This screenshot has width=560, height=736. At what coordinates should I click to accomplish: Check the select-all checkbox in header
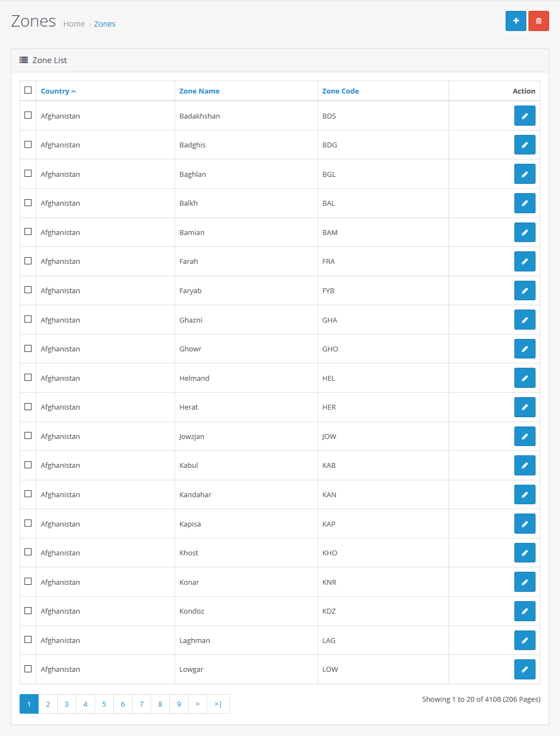tap(28, 90)
